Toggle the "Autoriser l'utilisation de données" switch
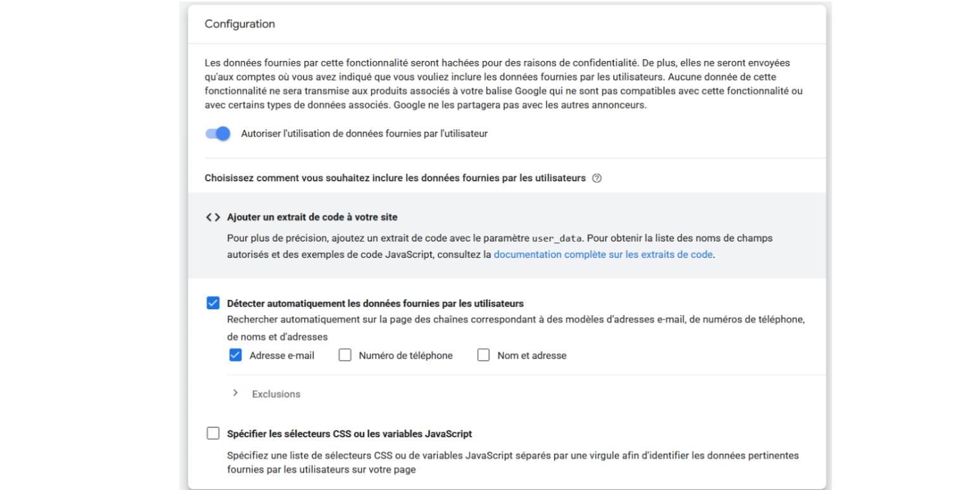980x490 pixels. coord(217,134)
